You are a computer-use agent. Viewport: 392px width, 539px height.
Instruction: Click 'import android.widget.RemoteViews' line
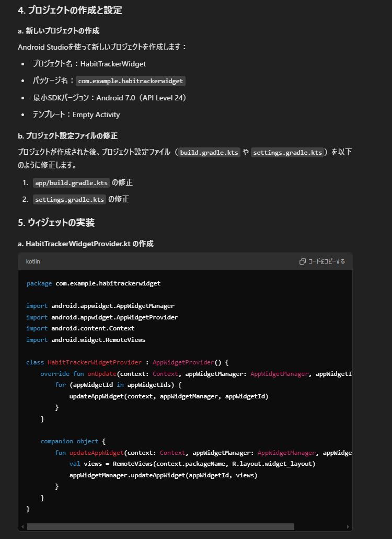point(86,340)
